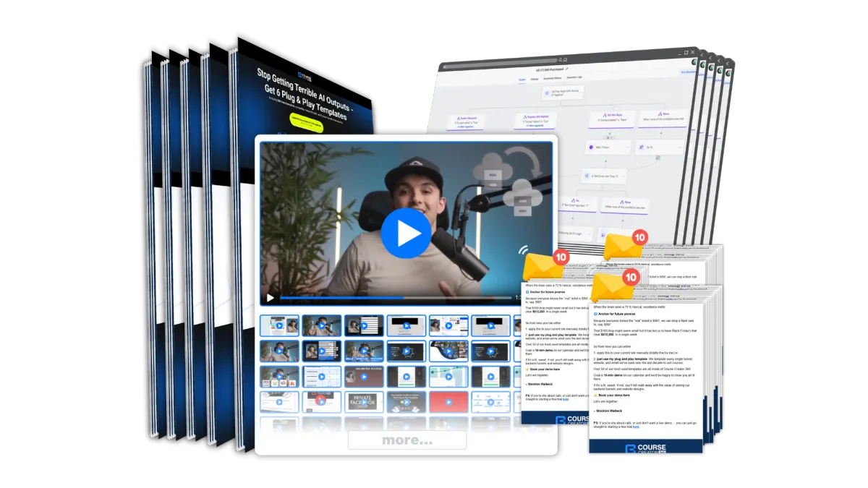Play the main video with the big blue button
868x488 pixels.
click(x=406, y=233)
